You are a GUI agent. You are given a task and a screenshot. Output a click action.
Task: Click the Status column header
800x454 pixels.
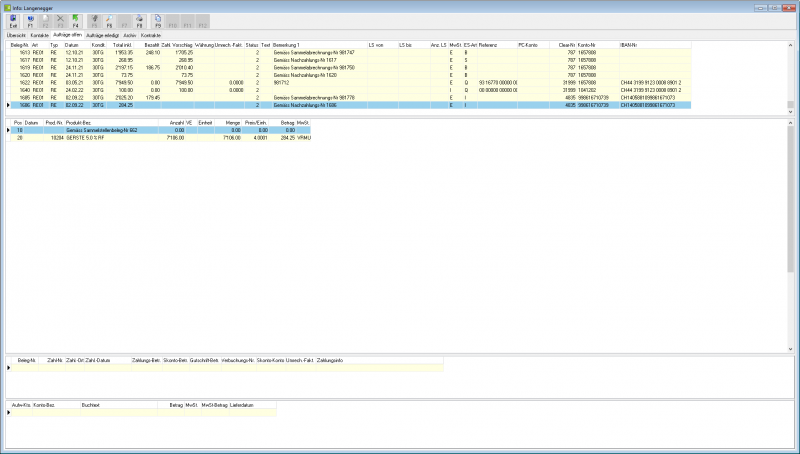[252, 45]
